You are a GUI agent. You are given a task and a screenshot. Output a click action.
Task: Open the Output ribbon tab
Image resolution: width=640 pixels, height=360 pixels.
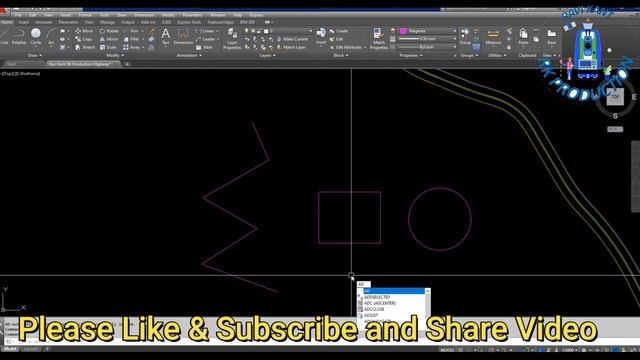point(128,22)
